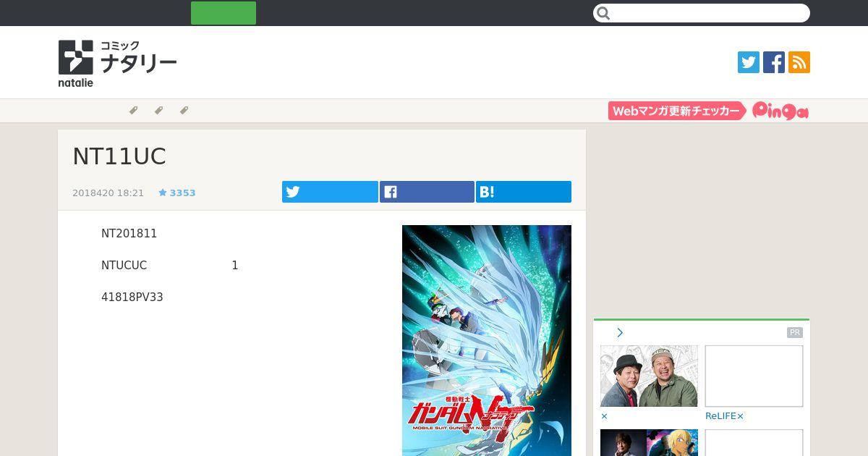Click the star count 3353

(x=177, y=193)
